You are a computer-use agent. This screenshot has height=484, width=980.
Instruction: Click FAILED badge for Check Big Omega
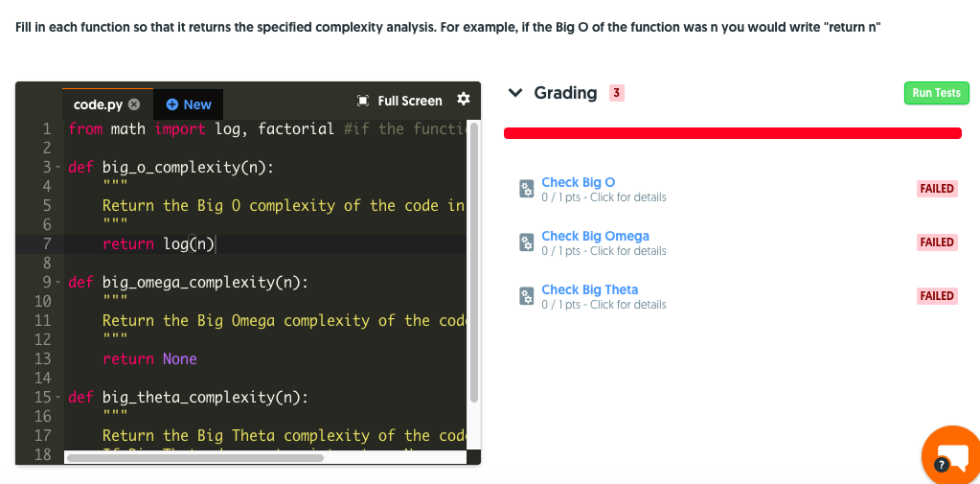click(937, 242)
